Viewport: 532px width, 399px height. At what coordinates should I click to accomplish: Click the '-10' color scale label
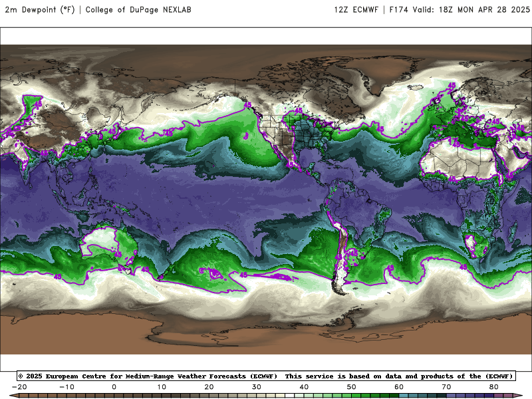pos(66,387)
